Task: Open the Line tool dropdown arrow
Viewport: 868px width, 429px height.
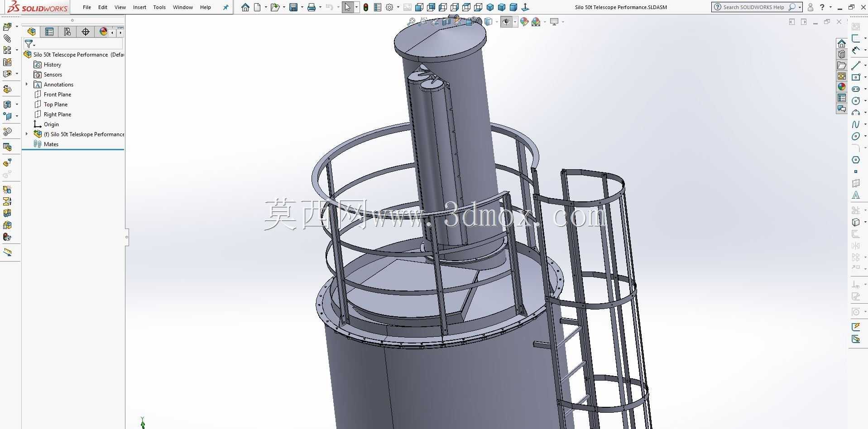Action: pos(865,66)
